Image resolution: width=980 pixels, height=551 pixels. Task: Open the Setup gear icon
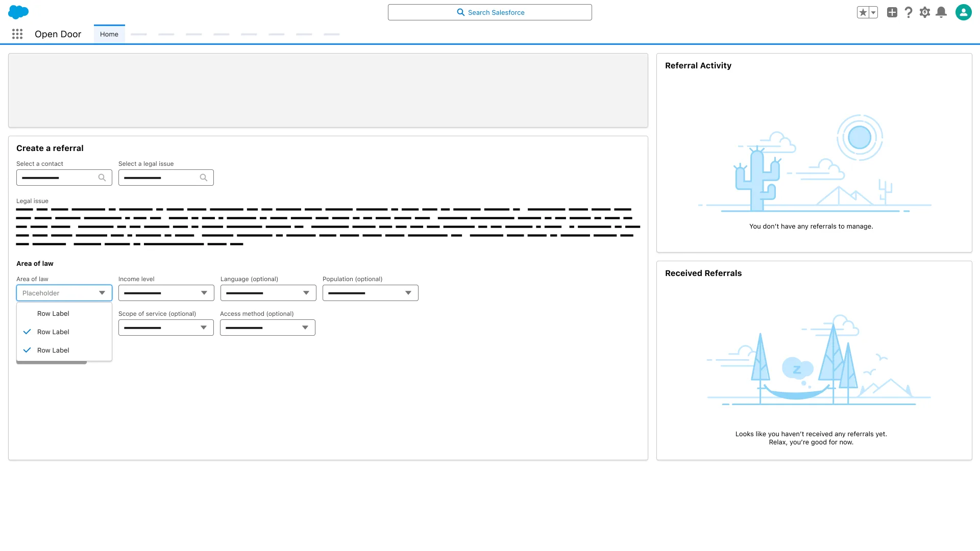925,12
